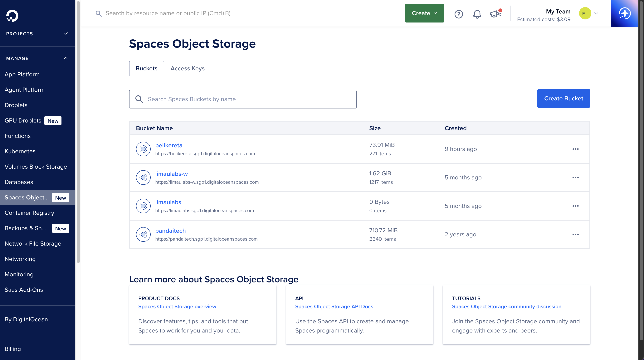Open more options for pandaitech bucket
Viewport: 644px width, 360px height.
tap(575, 234)
